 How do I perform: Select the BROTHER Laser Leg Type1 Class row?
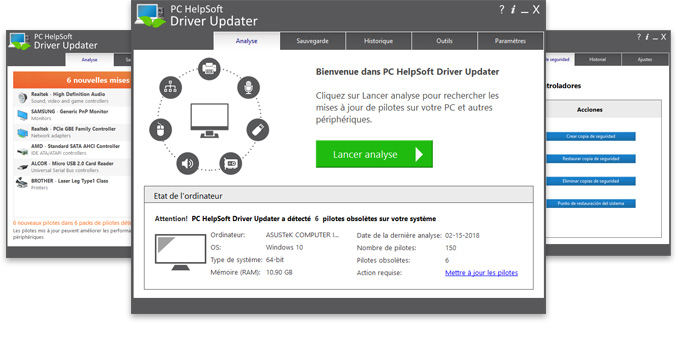click(x=73, y=184)
